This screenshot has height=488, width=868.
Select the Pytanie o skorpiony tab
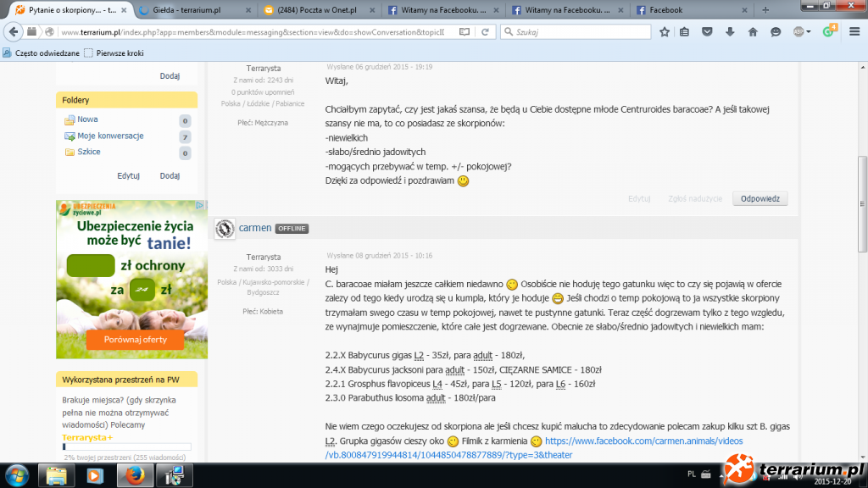(x=71, y=10)
